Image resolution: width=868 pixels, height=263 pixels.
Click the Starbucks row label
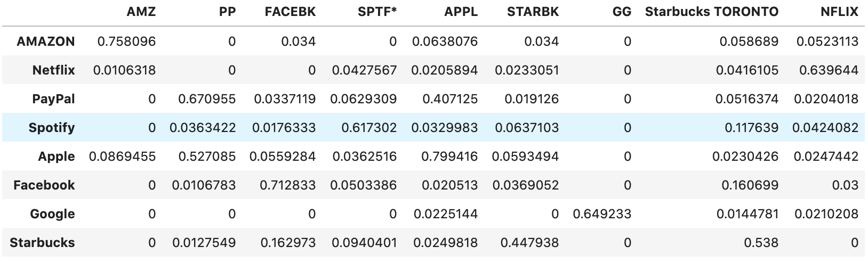click(x=42, y=243)
